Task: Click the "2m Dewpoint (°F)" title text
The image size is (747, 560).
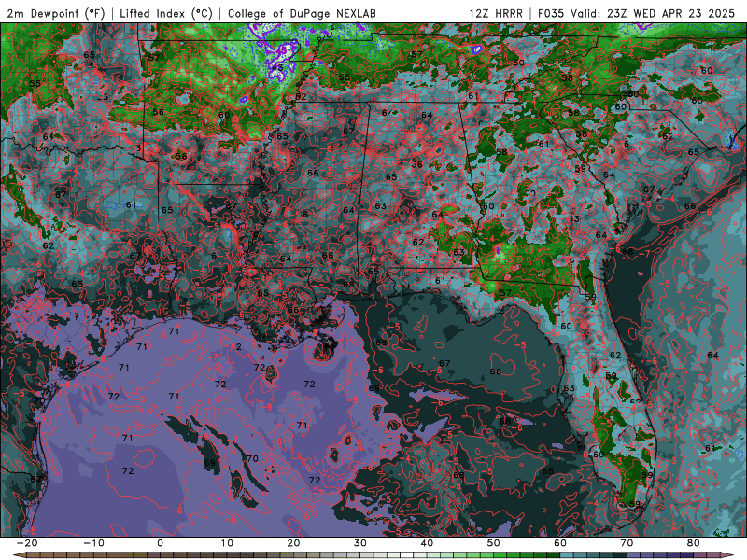Action: (55, 13)
